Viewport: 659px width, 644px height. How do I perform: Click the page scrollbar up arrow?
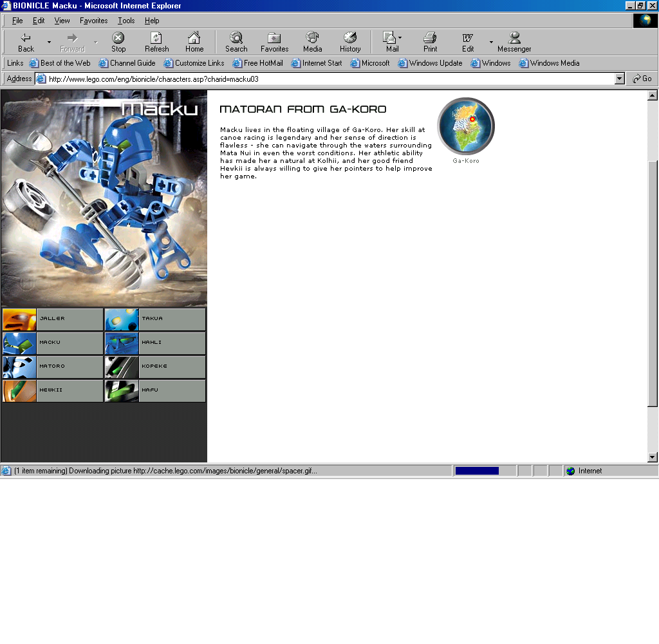[x=653, y=95]
